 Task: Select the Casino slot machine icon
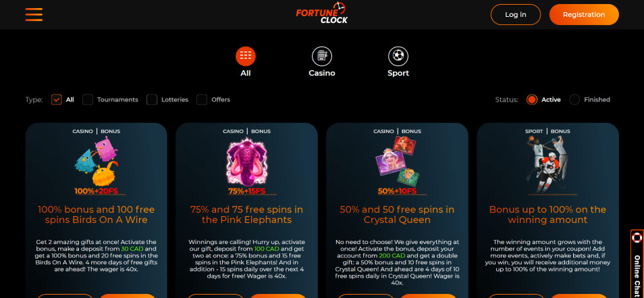[322, 56]
